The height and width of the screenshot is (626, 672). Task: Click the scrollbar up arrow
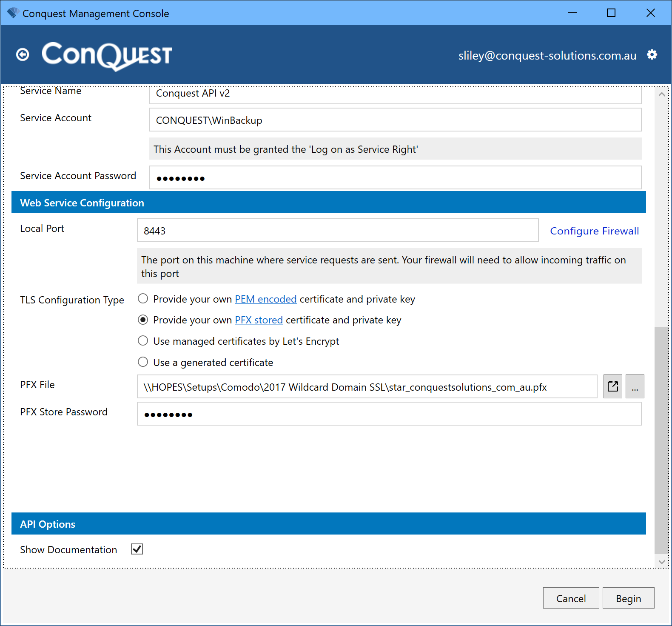coord(661,94)
